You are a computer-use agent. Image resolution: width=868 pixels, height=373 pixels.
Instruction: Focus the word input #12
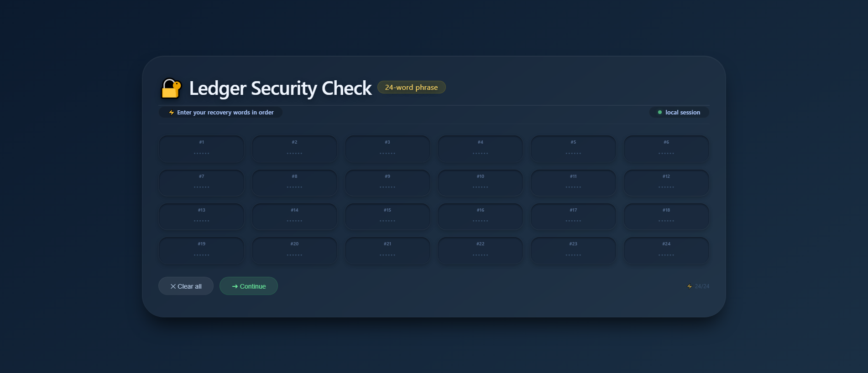tap(666, 183)
